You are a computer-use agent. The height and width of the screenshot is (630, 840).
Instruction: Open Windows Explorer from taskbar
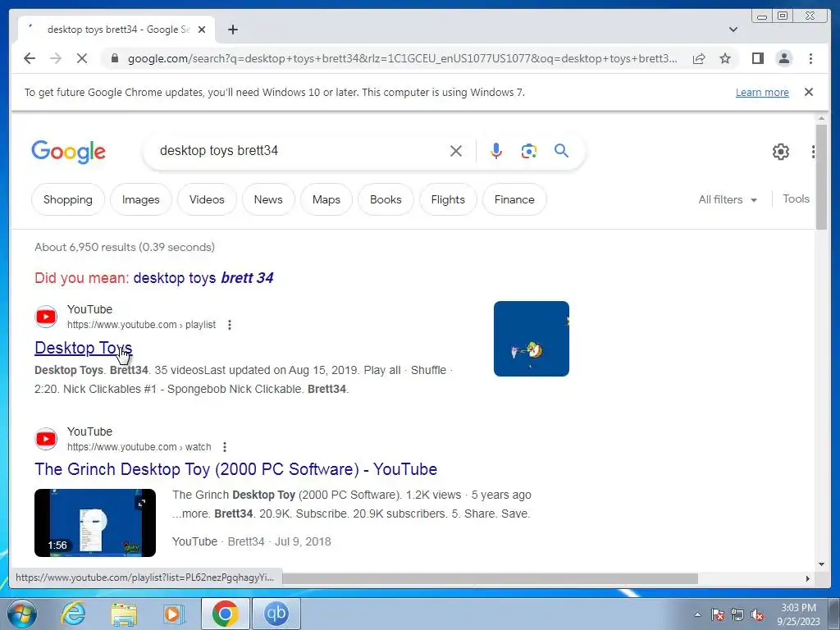123,614
